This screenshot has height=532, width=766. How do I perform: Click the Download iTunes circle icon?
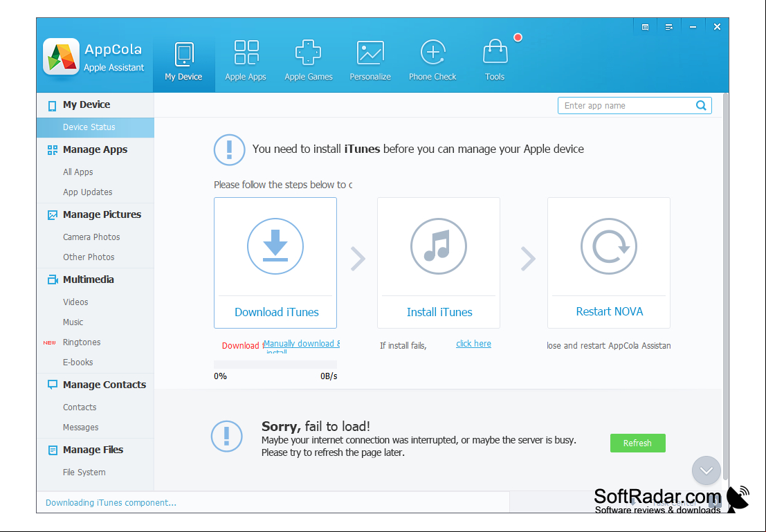coord(275,246)
